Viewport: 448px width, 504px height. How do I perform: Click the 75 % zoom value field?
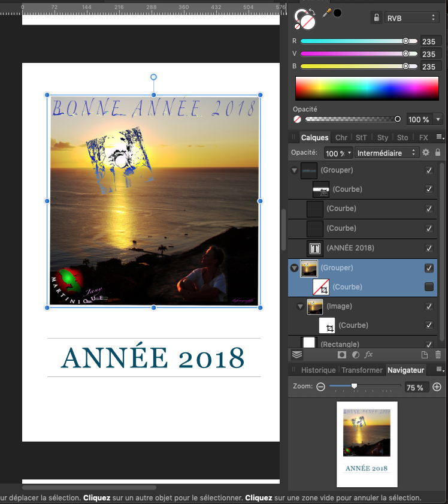[416, 387]
